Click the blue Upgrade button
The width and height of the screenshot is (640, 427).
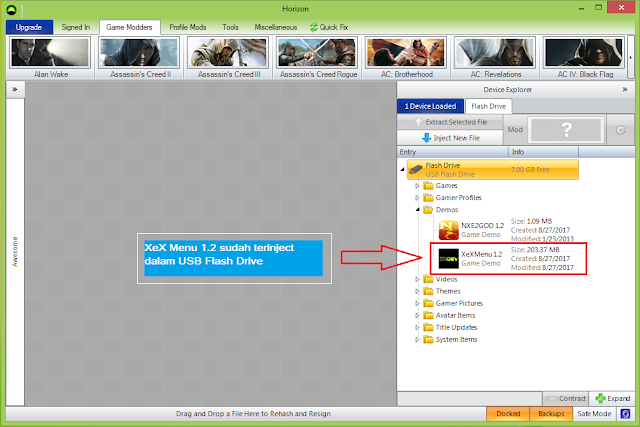[x=29, y=27]
